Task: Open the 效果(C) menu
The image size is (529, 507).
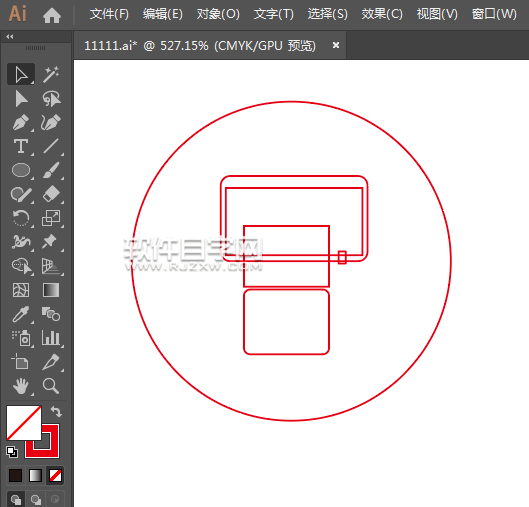Action: point(382,14)
